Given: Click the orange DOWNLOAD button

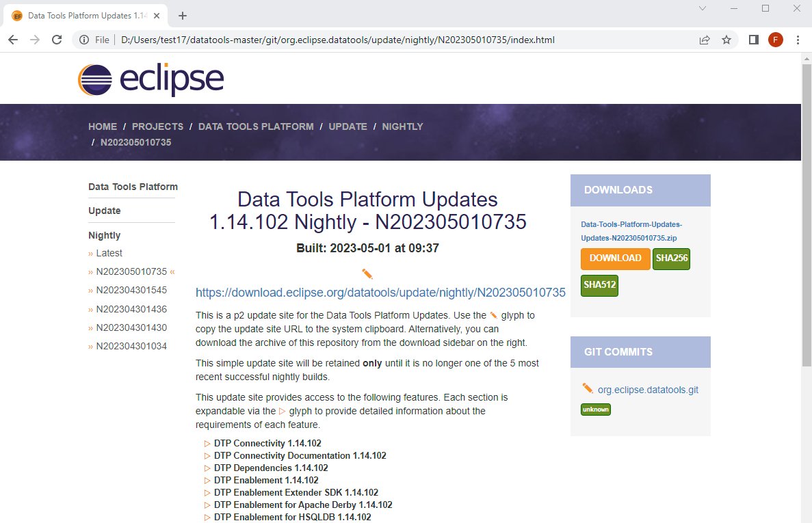Looking at the screenshot, I should click(615, 258).
